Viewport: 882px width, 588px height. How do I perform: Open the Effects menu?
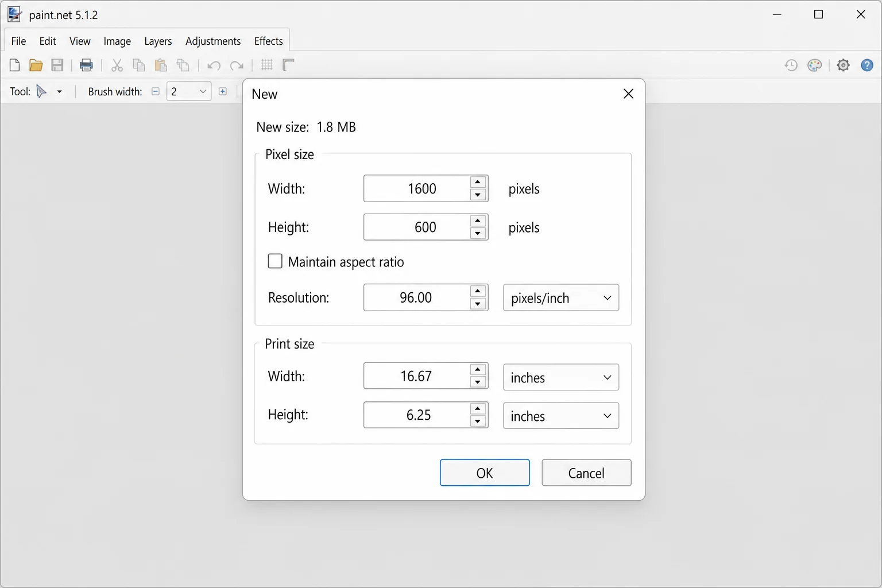click(x=268, y=41)
